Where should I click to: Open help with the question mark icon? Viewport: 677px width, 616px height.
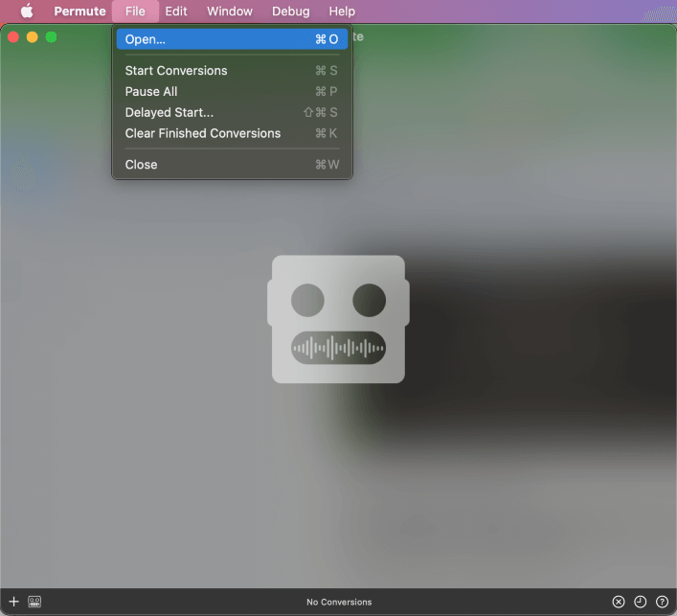click(663, 602)
